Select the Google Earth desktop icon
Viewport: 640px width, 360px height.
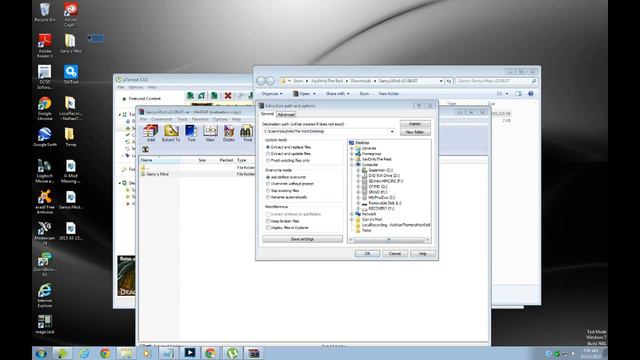coord(45,137)
